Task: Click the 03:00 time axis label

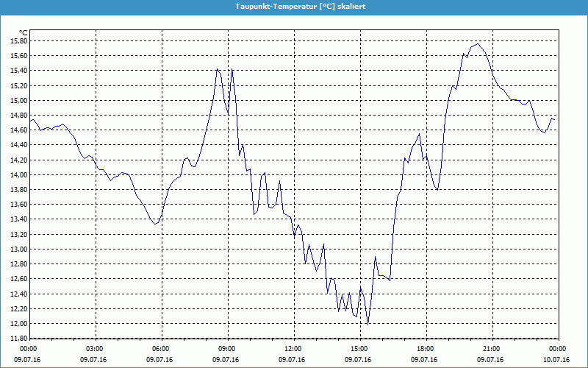Action: click(x=95, y=349)
